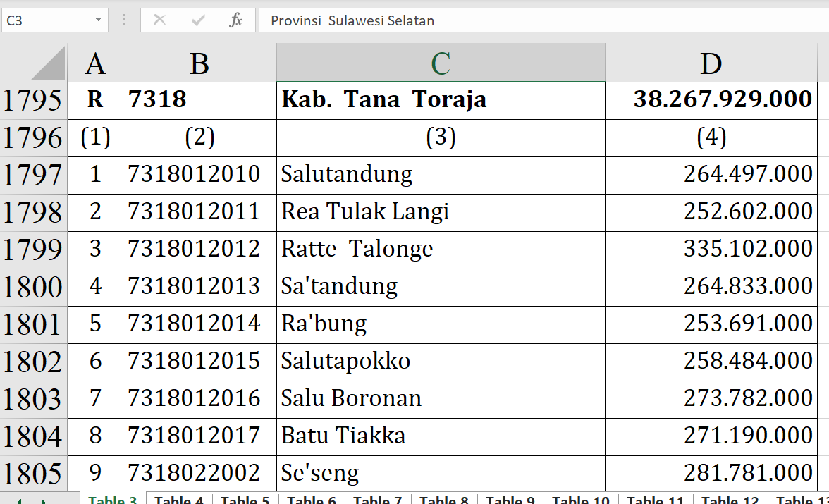
Task: Select column D header
Action: click(x=711, y=63)
